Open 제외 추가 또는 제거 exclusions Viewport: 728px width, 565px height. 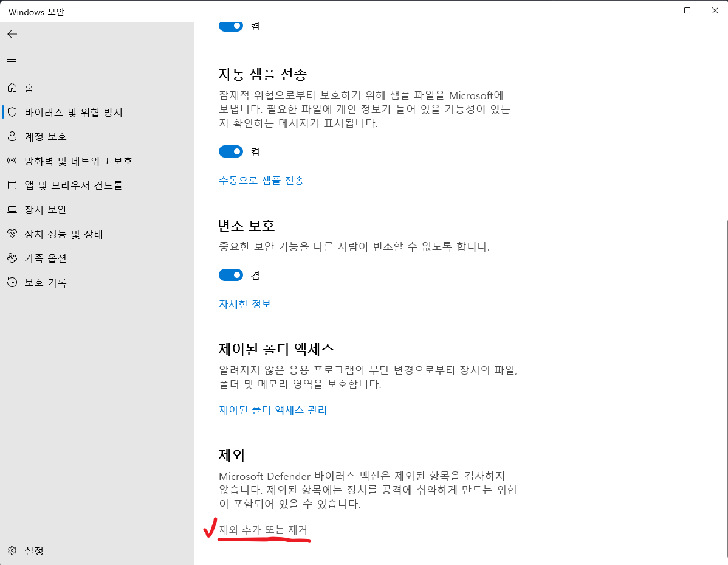click(x=263, y=530)
